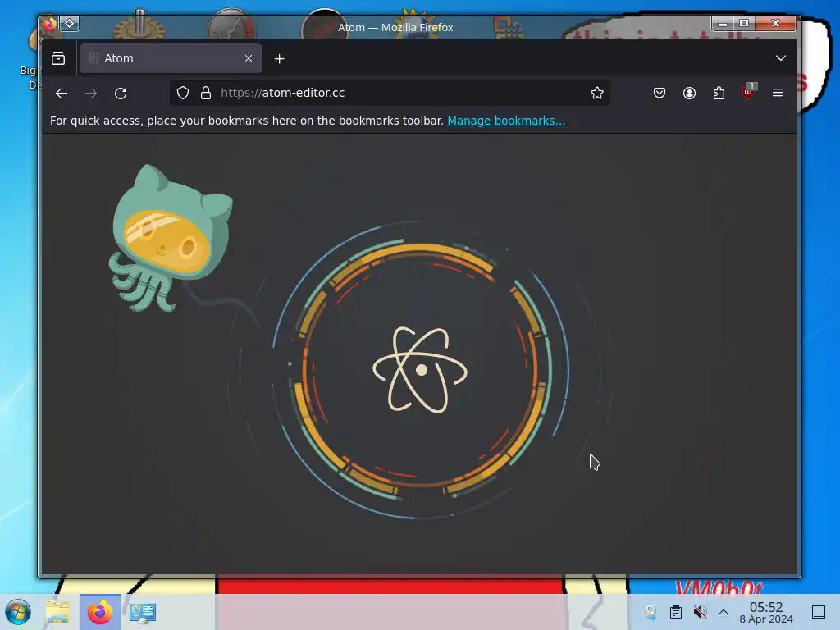Open the Start menu orb
Image resolution: width=840 pixels, height=630 pixels.
(18, 612)
